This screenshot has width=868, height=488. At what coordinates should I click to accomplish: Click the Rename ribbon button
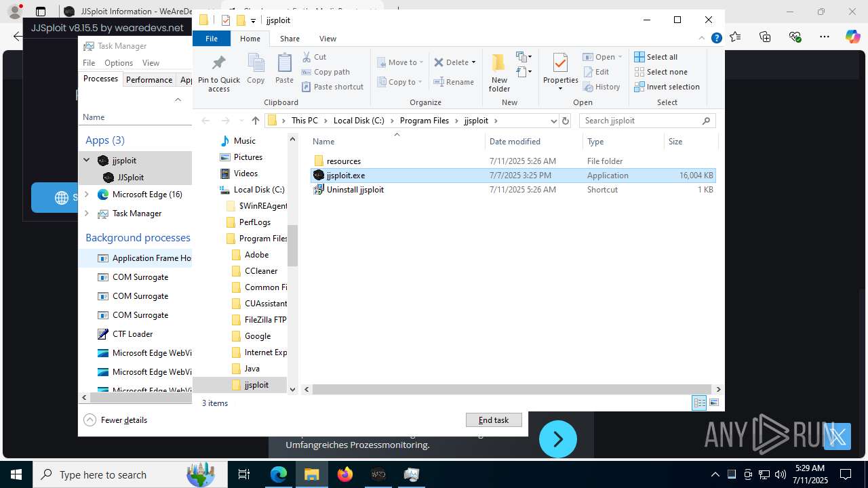454,82
